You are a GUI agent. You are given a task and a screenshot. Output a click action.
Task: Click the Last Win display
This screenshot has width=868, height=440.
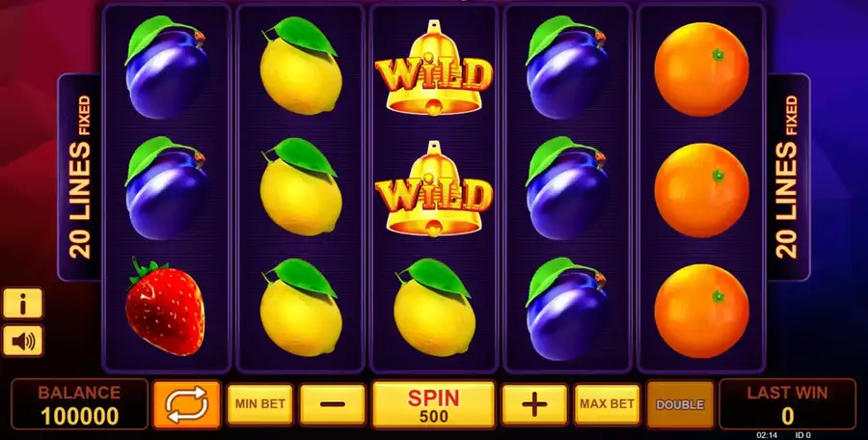point(787,404)
